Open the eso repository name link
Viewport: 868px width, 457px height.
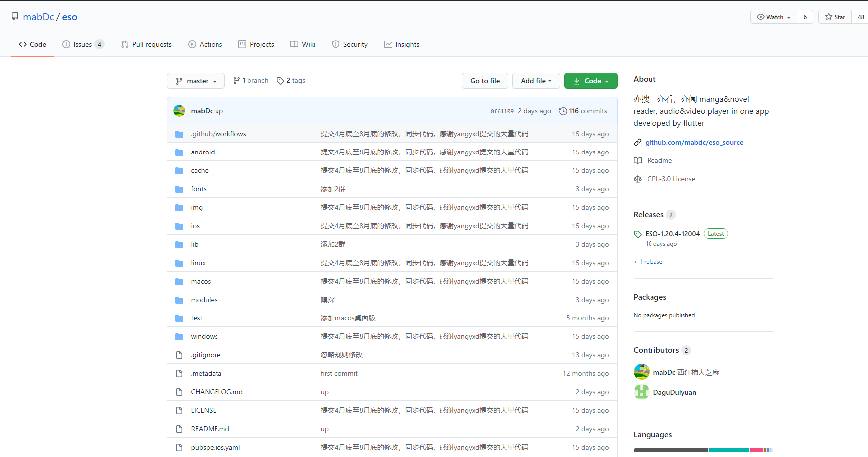(x=70, y=17)
